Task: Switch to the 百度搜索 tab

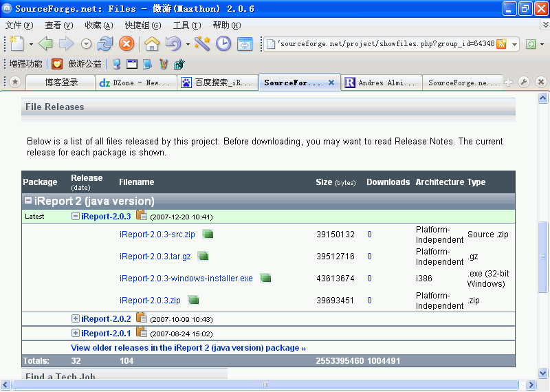Action: (218, 83)
